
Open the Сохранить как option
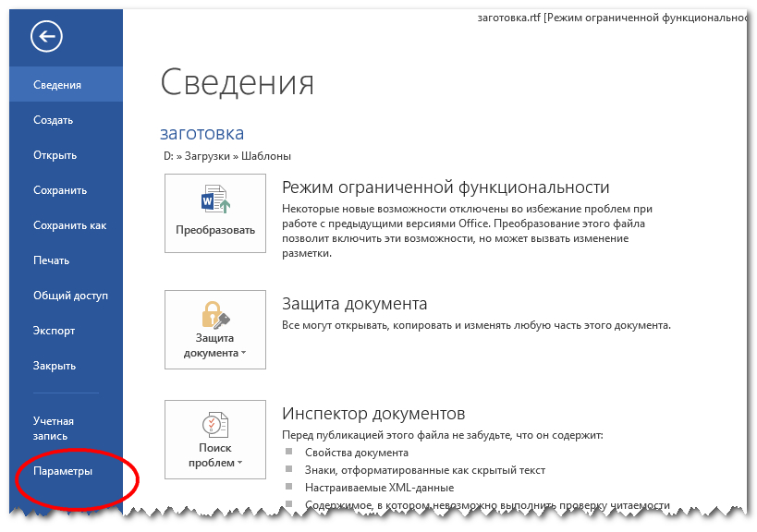pos(69,225)
